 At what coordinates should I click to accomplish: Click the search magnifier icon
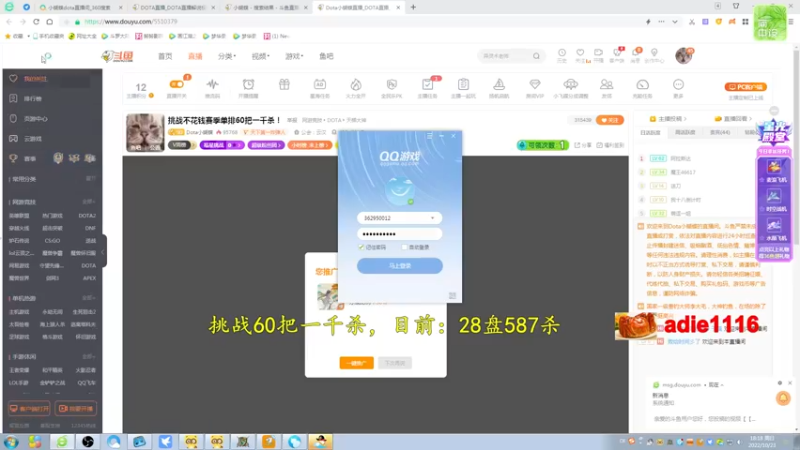point(536,56)
